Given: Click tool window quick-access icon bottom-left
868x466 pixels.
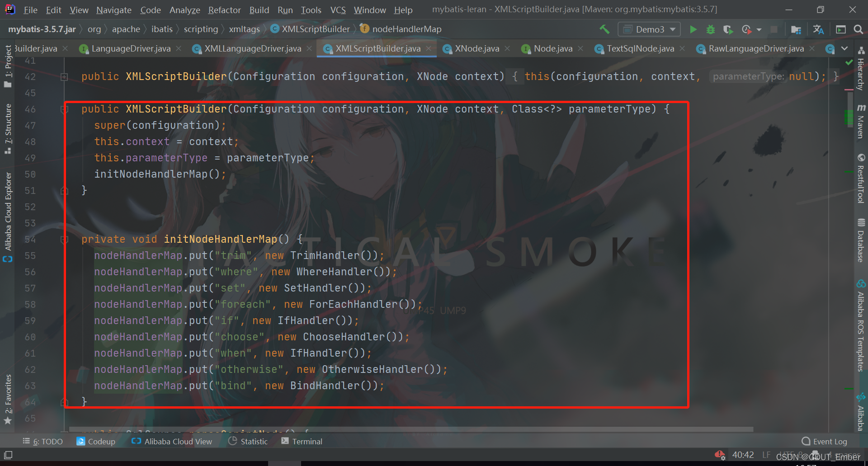Looking at the screenshot, I should [x=8, y=455].
